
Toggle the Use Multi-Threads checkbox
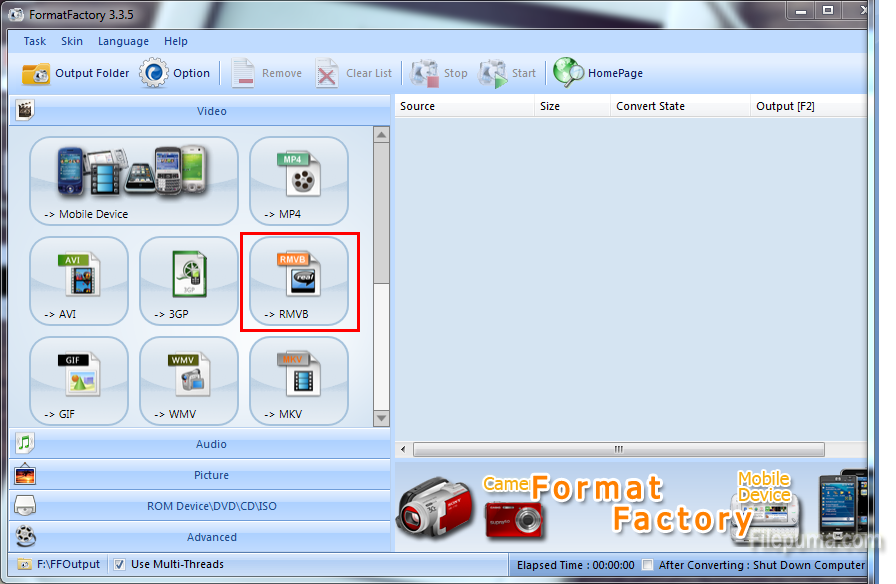click(x=120, y=564)
